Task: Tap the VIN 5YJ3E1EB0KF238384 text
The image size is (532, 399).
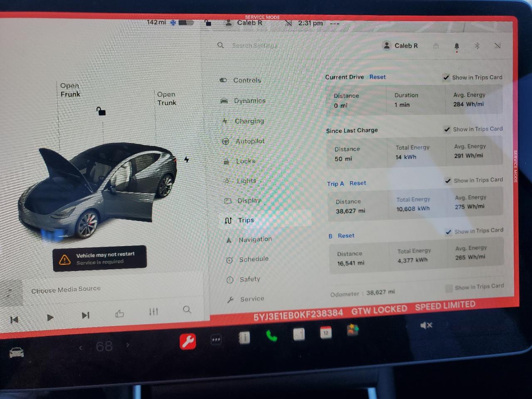Action: click(x=298, y=314)
